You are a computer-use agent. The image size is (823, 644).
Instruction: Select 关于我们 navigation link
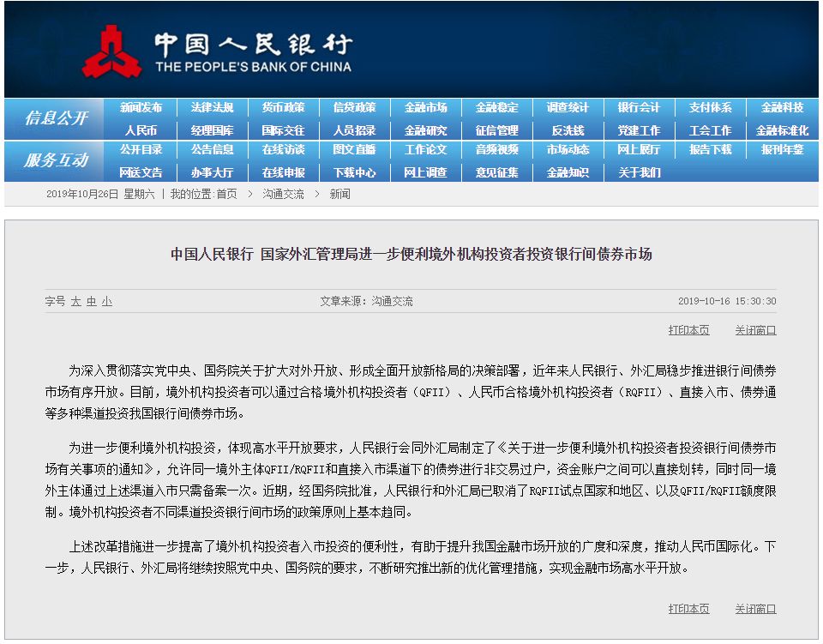[639, 172]
